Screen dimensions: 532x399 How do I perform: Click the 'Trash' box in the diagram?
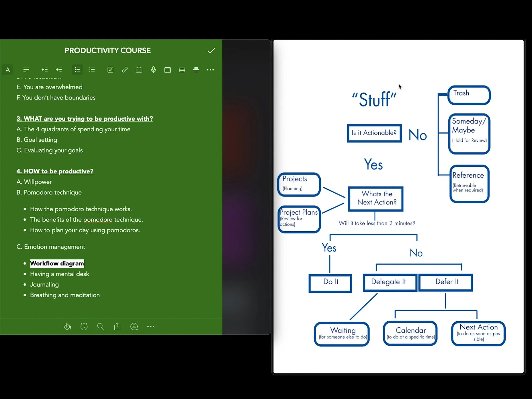(469, 95)
